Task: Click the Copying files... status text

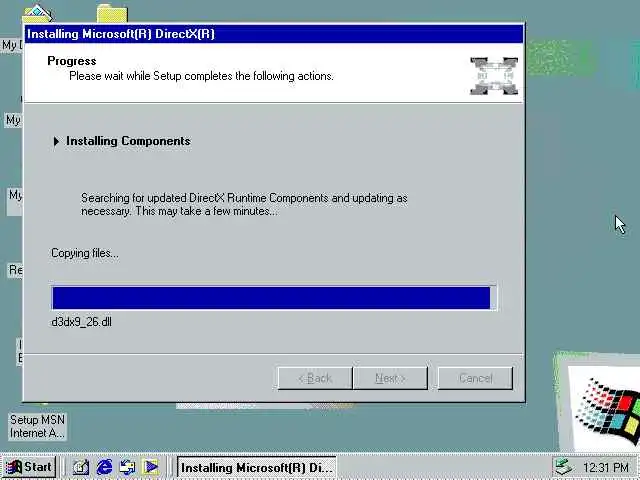Action: tap(85, 253)
